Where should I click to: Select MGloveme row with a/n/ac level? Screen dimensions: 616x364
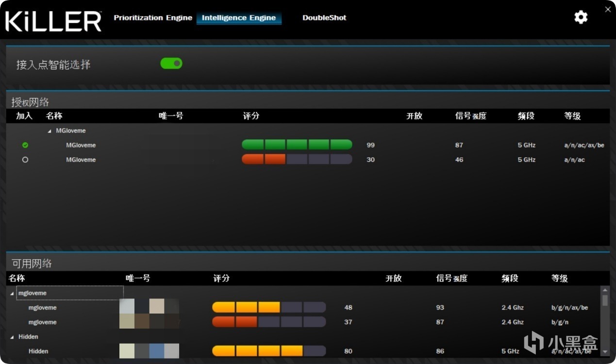pos(308,160)
